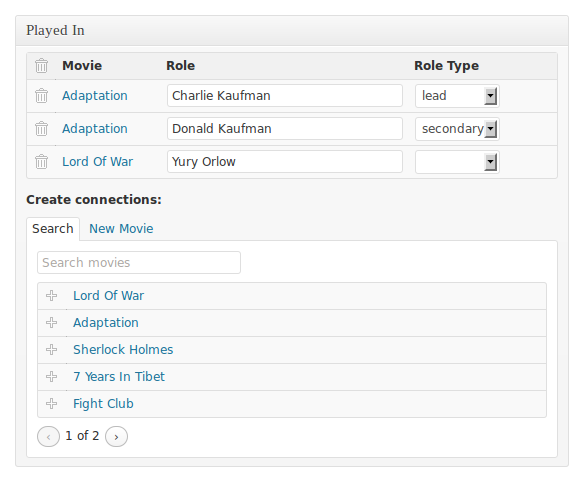Add Lord Of War with plus icon
This screenshot has height=482, width=584.
51,296
